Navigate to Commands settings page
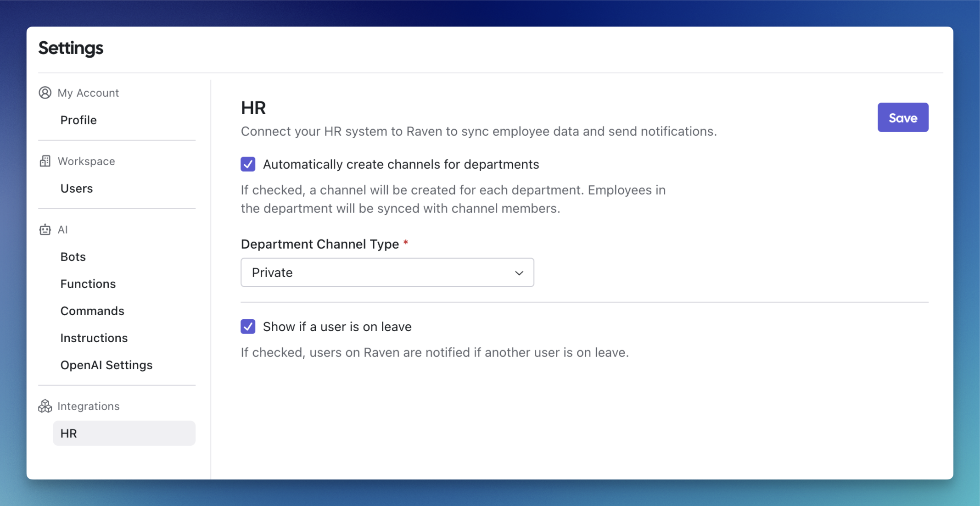Image resolution: width=980 pixels, height=506 pixels. [92, 311]
